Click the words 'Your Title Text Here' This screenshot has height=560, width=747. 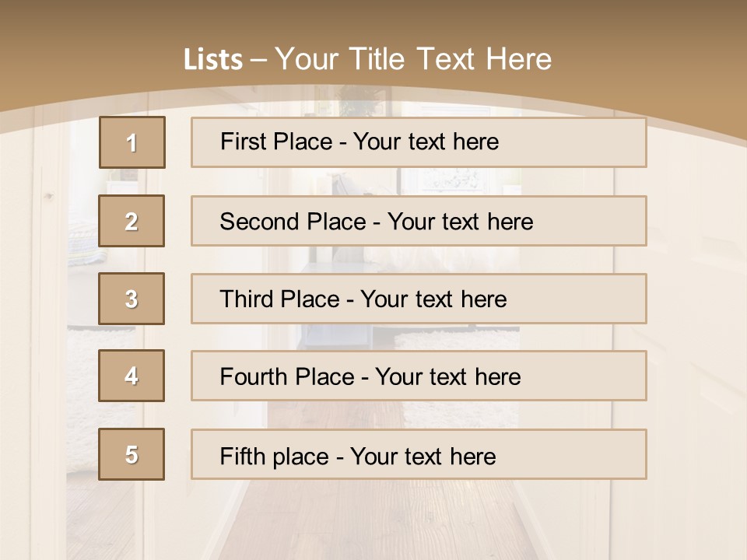[413, 59]
